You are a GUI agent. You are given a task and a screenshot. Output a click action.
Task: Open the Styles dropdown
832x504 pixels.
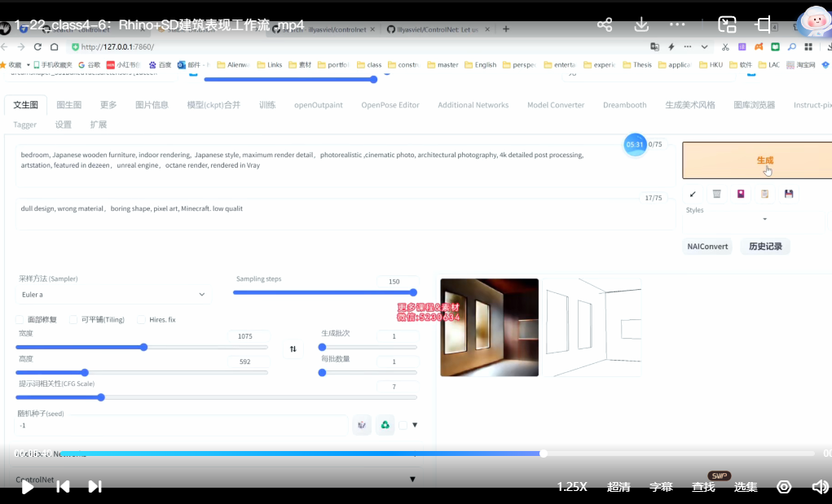point(754,219)
